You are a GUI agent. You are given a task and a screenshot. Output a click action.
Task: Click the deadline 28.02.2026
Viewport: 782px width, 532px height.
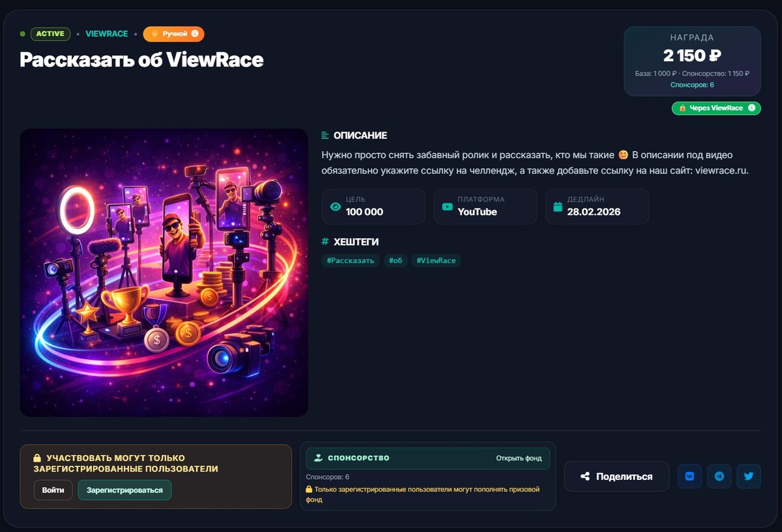(x=594, y=212)
